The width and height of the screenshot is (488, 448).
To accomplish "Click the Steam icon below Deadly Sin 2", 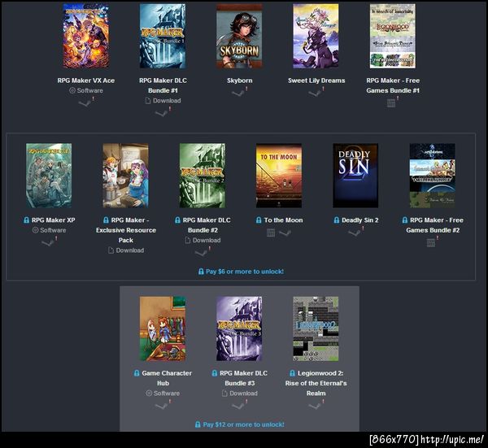I will pyautogui.click(x=355, y=233).
